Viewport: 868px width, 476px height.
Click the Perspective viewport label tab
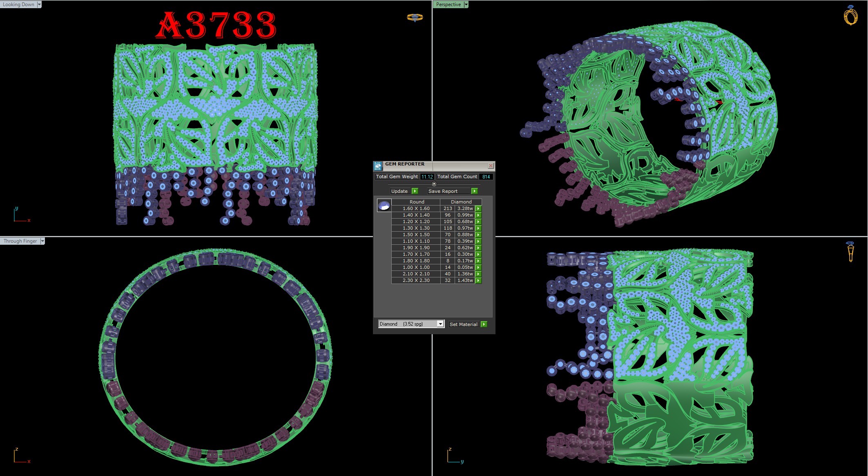(448, 4)
